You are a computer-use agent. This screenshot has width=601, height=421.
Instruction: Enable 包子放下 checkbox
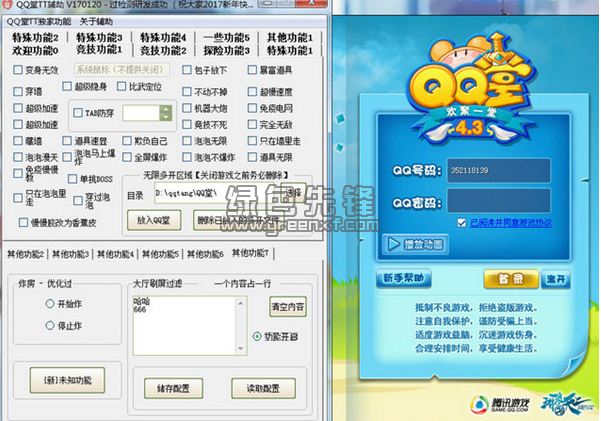coord(187,70)
